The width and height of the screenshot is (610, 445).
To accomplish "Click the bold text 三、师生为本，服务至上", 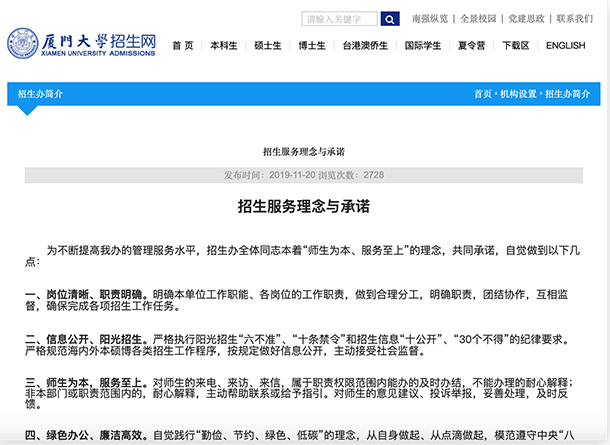I will point(86,383).
